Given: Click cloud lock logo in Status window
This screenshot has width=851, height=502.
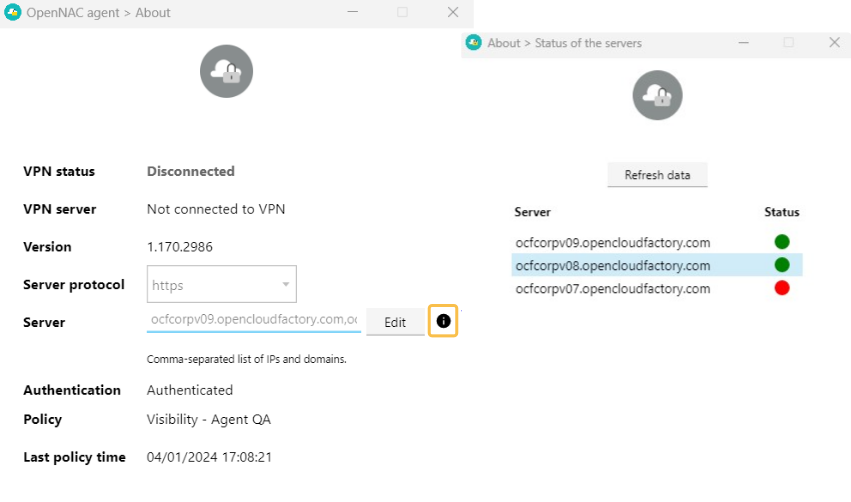Looking at the screenshot, I should [657, 95].
